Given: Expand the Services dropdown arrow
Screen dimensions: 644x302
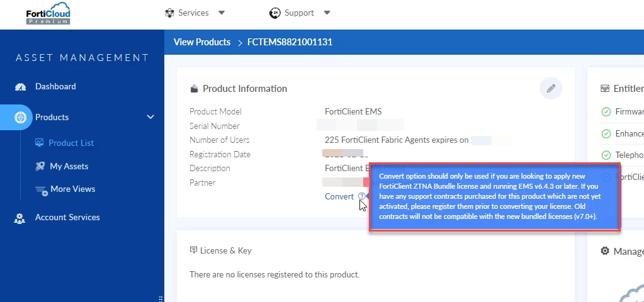Looking at the screenshot, I should click(x=222, y=13).
